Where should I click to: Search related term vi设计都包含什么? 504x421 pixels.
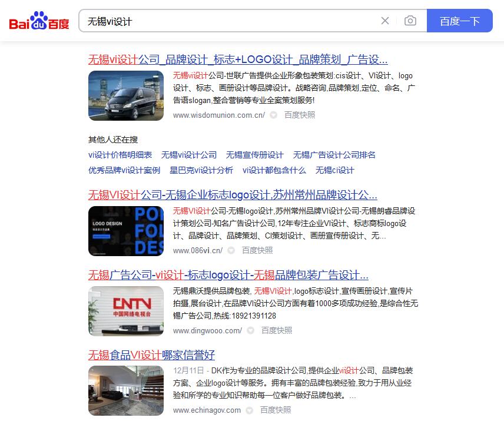pyautogui.click(x=274, y=170)
